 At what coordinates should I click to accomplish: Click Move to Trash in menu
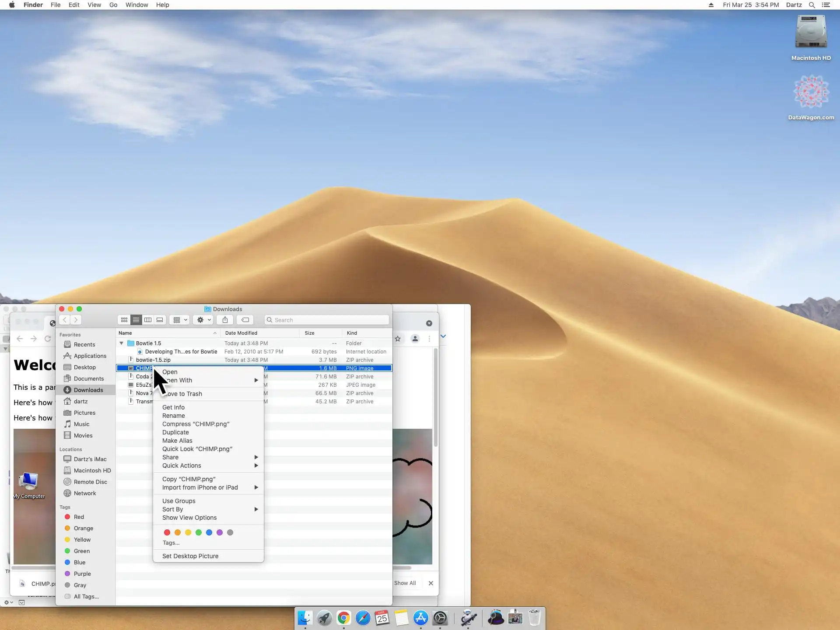pos(184,394)
